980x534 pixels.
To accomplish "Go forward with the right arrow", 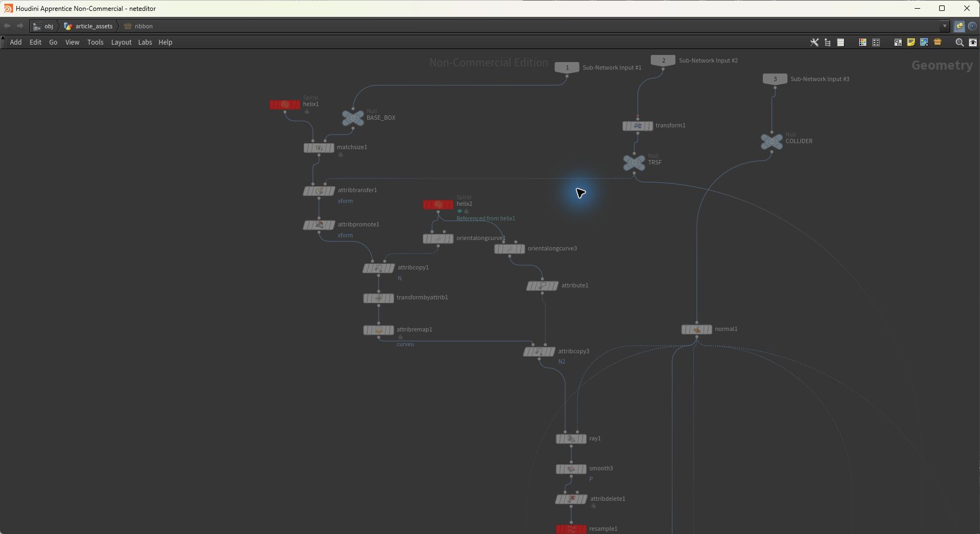I will [20, 26].
